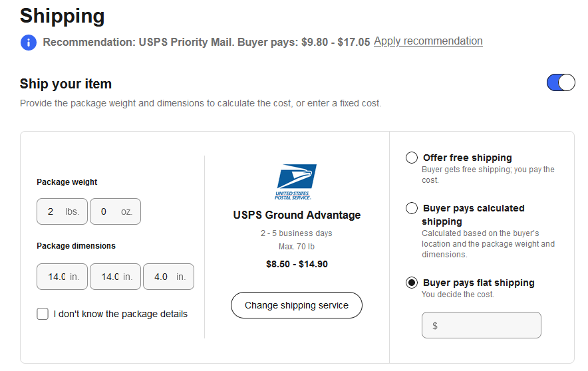Image resolution: width=588 pixels, height=371 pixels.
Task: Click the blue info recommendation icon
Action: (x=29, y=43)
